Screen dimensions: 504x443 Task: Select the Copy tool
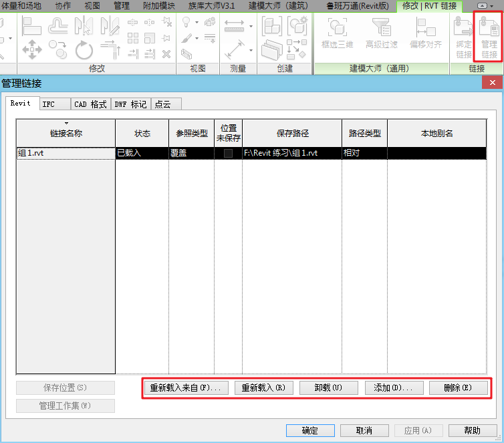pyautogui.click(x=58, y=49)
